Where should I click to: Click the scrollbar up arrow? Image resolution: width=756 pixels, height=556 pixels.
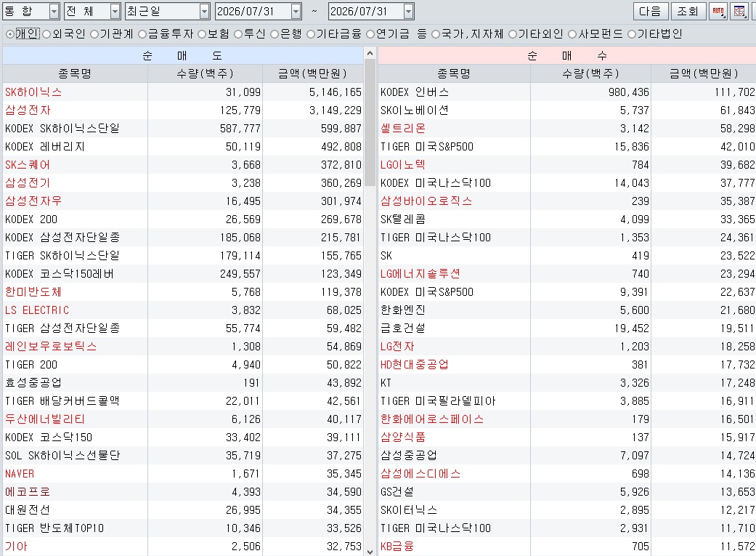coord(370,53)
